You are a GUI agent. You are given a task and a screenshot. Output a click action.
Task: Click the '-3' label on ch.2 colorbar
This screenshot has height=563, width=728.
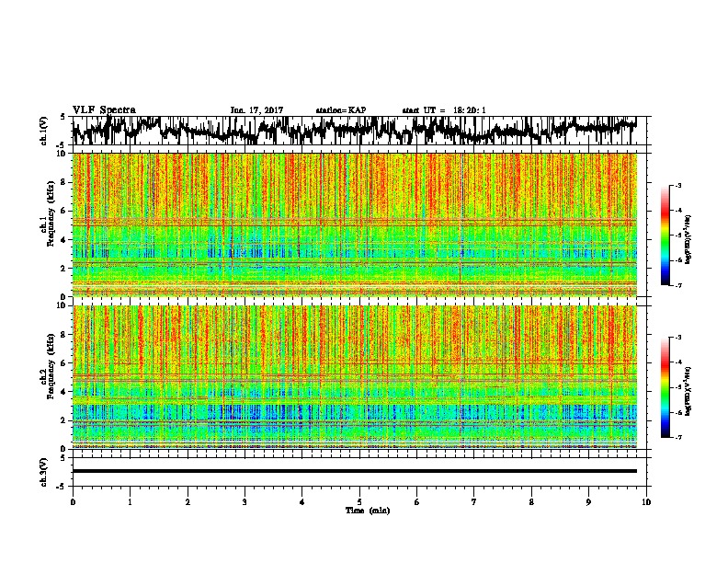click(x=677, y=338)
